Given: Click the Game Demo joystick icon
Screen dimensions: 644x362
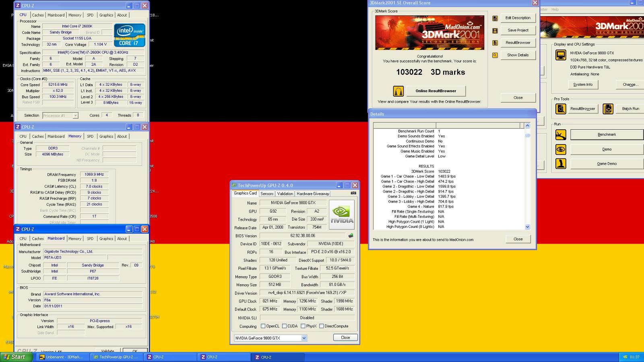Looking at the screenshot, I should tap(561, 163).
